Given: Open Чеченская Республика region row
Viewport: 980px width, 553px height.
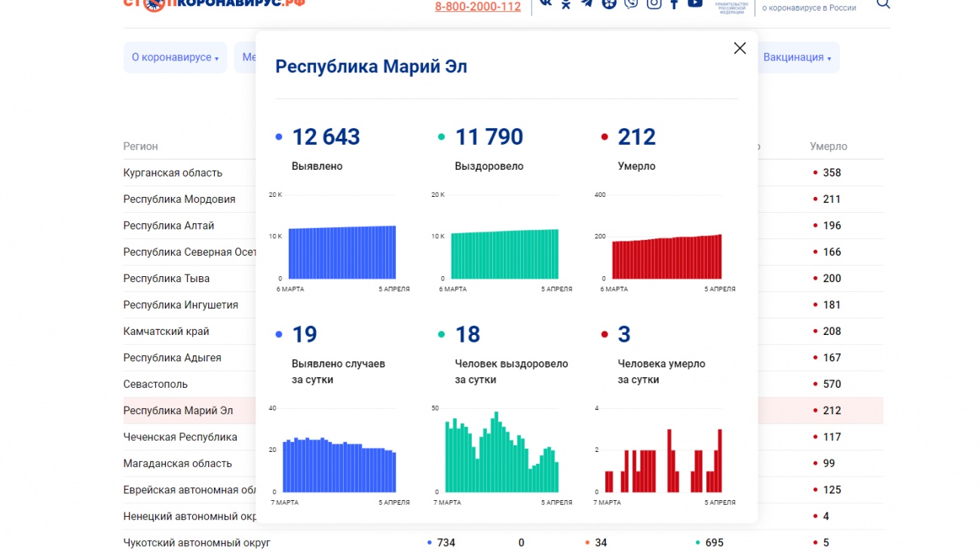Looking at the screenshot, I should point(180,437).
